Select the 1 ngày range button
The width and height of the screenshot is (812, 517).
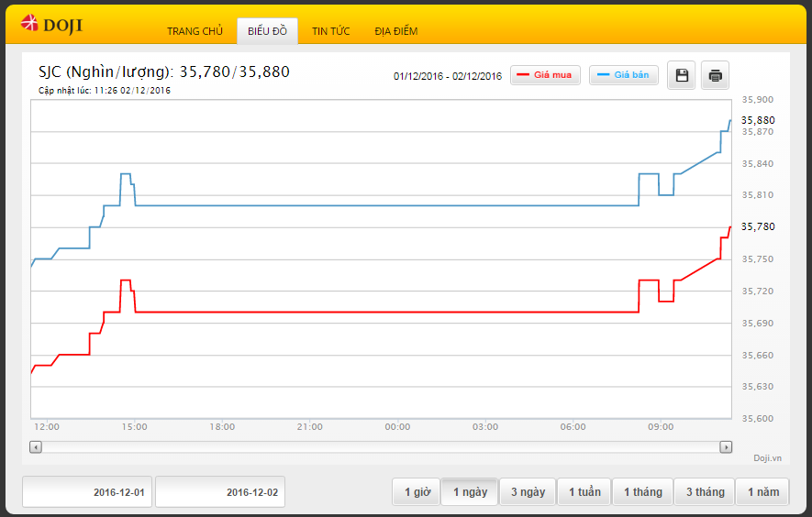[469, 491]
